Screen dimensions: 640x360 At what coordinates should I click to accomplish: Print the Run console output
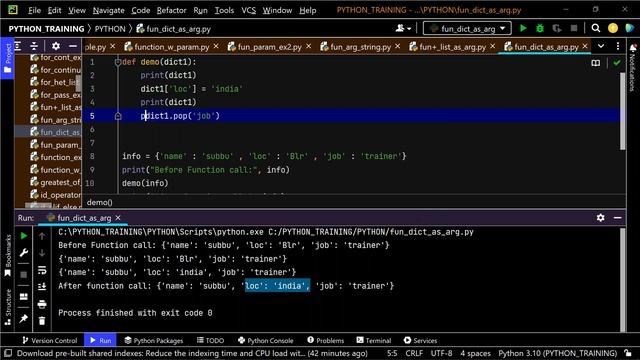42,304
